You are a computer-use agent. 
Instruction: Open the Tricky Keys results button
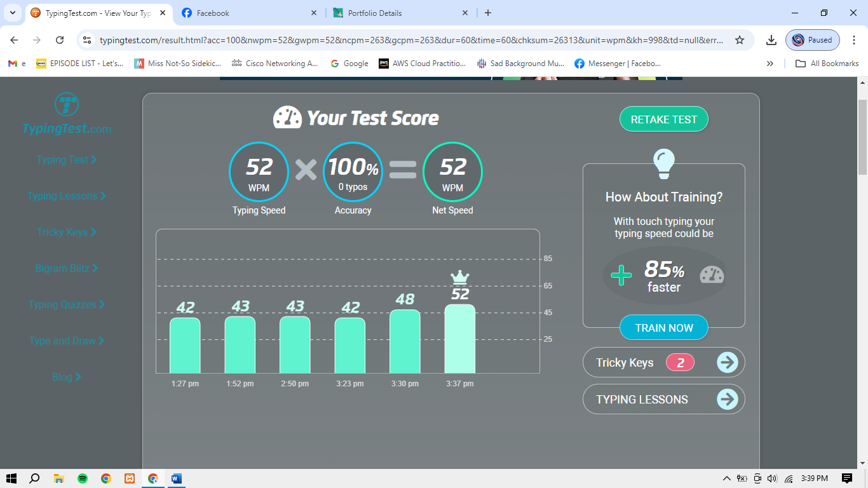click(x=664, y=363)
